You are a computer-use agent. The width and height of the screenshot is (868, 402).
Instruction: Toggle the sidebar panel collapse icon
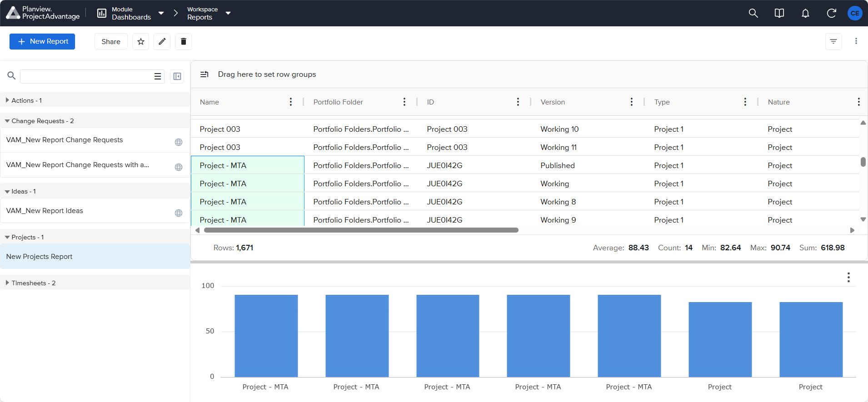[177, 76]
